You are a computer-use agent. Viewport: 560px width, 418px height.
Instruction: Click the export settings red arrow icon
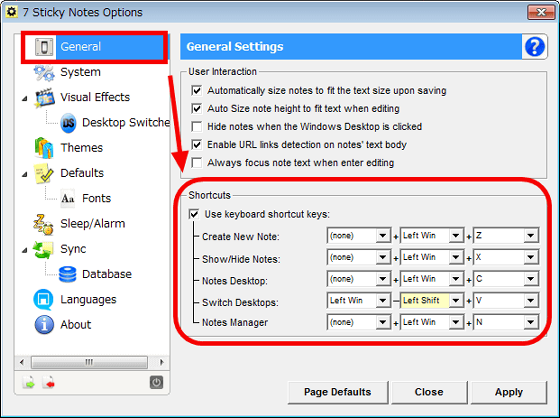tap(49, 383)
